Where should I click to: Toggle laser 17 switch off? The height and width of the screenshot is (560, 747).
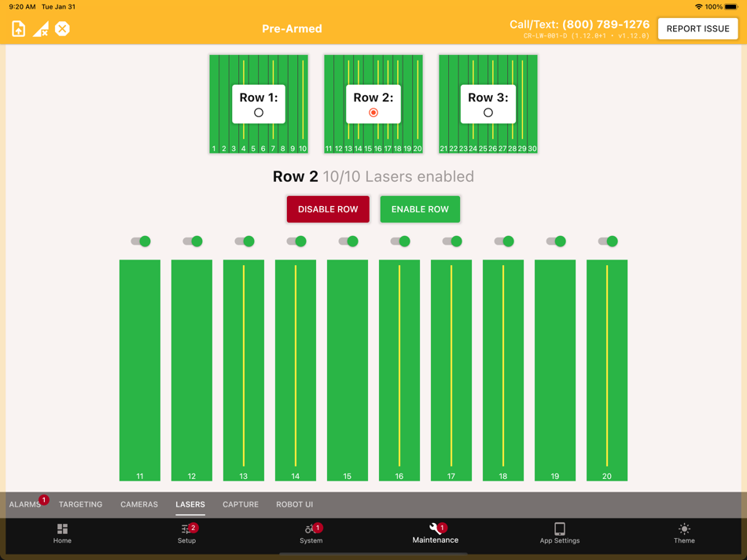point(452,241)
